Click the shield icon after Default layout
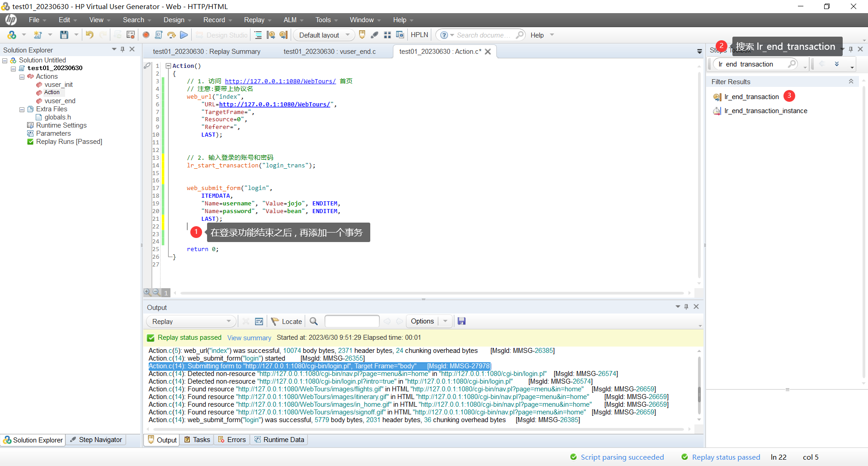This screenshot has height=466, width=868. point(362,35)
